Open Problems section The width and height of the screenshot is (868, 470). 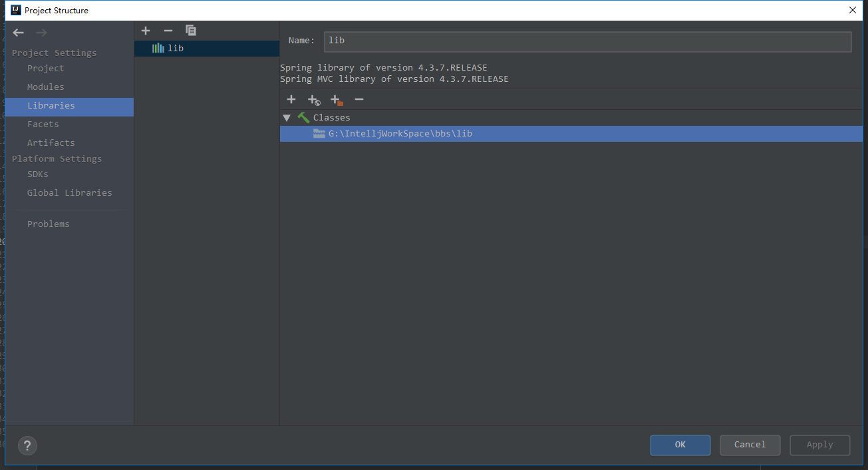[x=49, y=224]
